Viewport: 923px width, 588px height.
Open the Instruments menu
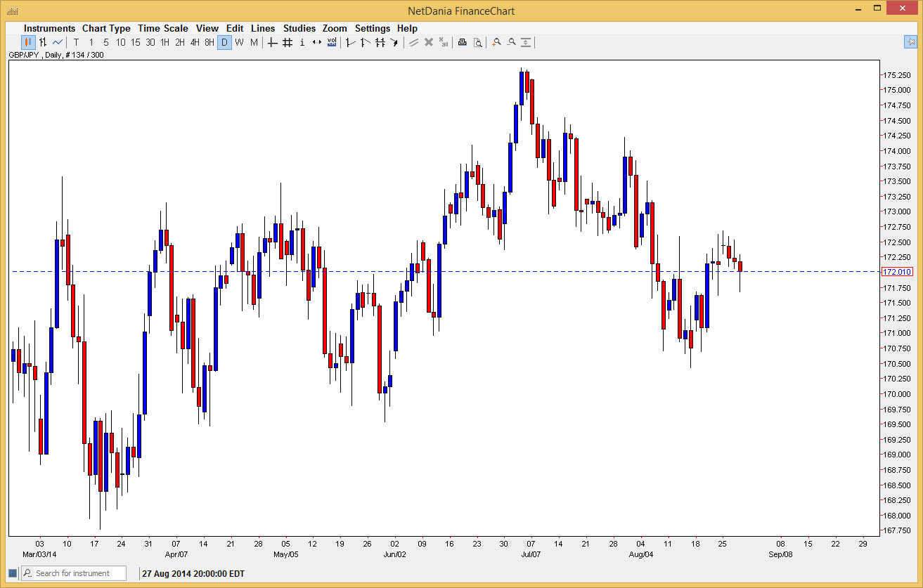[x=49, y=28]
